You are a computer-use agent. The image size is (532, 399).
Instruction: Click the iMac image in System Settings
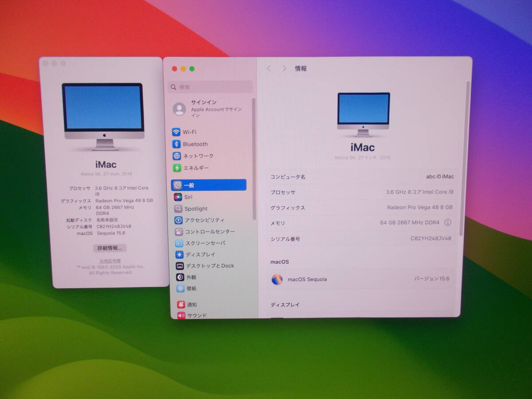coord(364,114)
